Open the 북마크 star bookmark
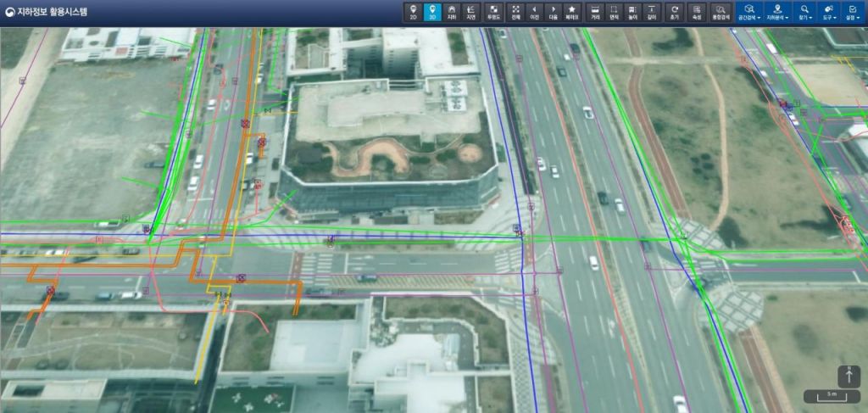Image resolution: width=868 pixels, height=413 pixels. [x=572, y=12]
